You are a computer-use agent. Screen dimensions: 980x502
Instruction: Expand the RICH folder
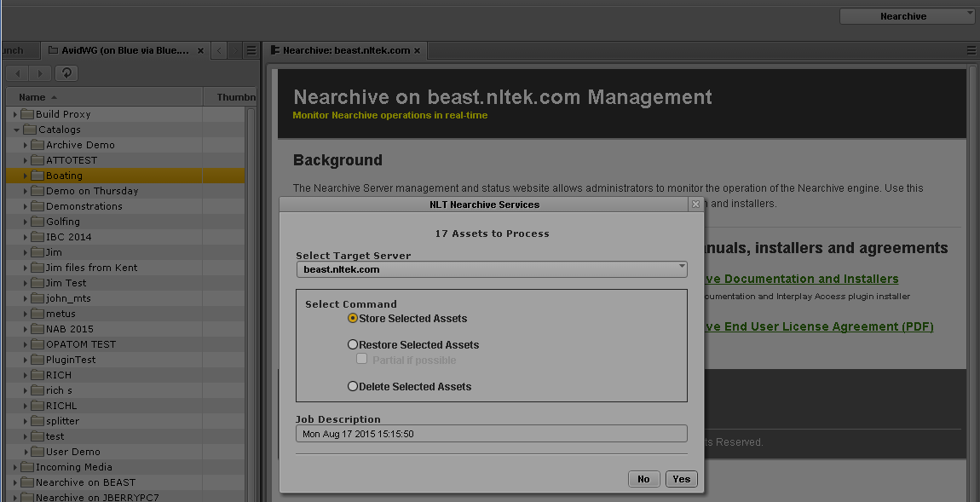tap(26, 375)
